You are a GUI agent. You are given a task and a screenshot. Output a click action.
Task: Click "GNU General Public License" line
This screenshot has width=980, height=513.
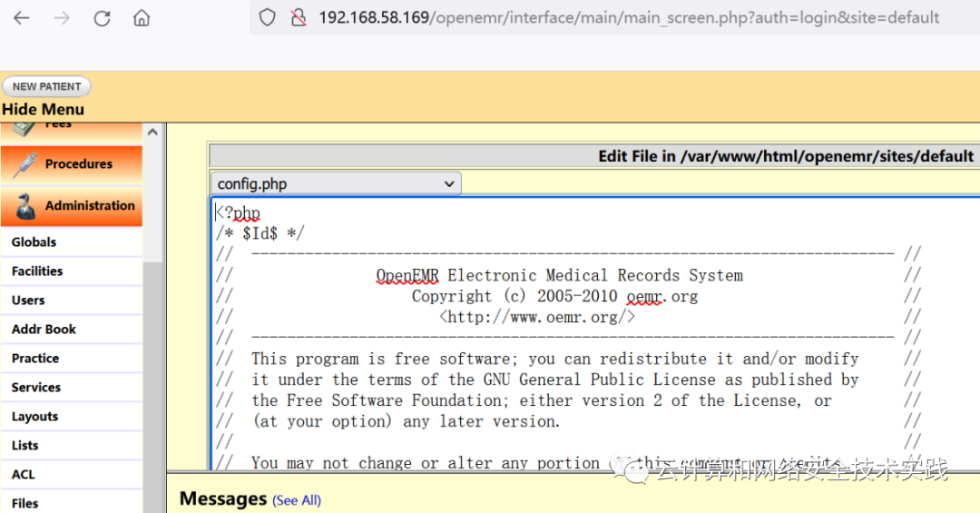point(555,380)
